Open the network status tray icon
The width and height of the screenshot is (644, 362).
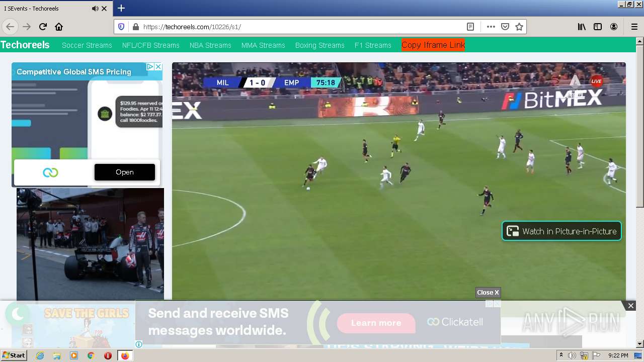[x=584, y=355]
